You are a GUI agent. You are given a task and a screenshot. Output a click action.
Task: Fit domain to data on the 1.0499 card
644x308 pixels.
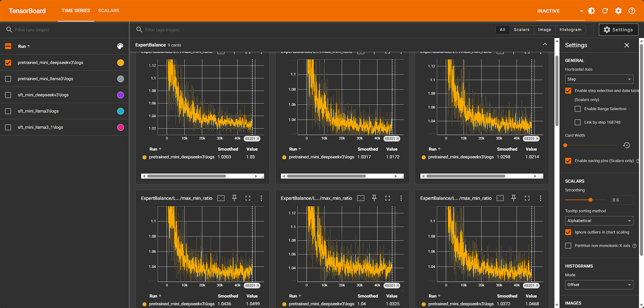point(221,198)
